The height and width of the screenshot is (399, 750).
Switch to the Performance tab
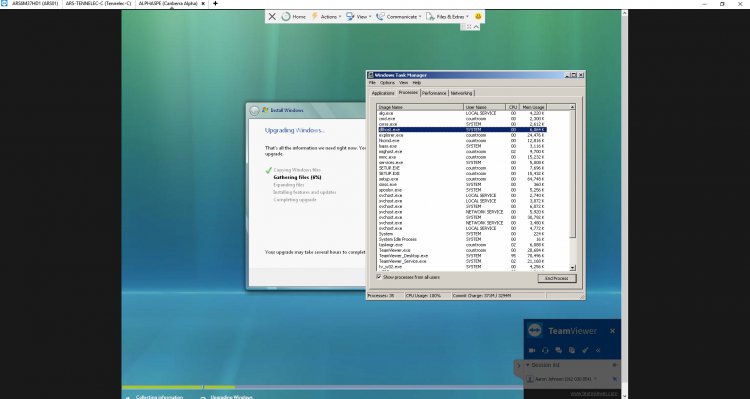point(434,93)
